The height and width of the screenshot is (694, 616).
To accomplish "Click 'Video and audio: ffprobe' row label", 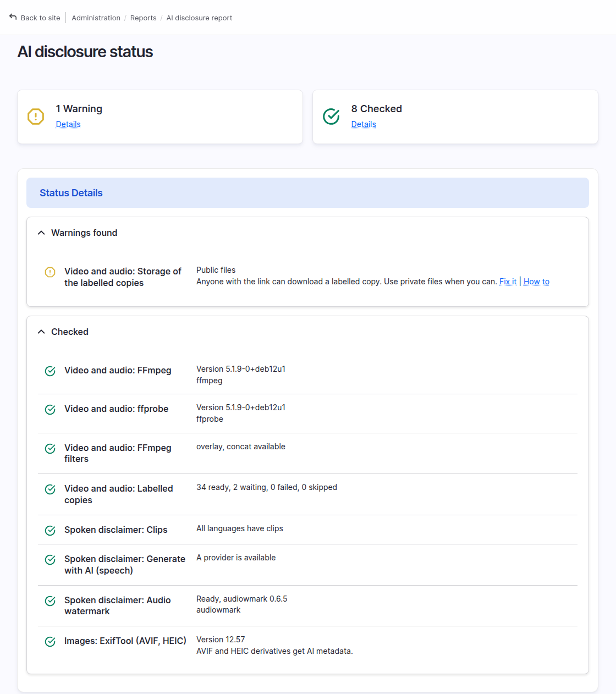I will point(116,409).
